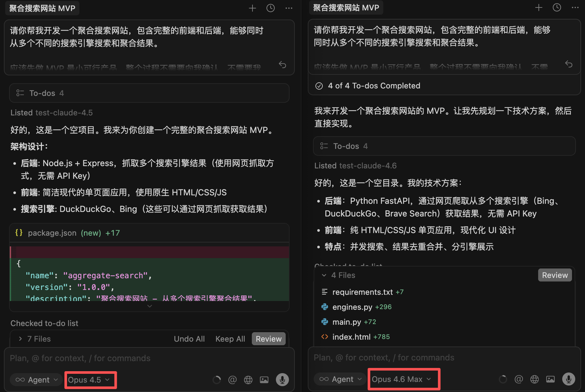
Task: Click the Listed test-claude-4.5 line
Action: 51,113
